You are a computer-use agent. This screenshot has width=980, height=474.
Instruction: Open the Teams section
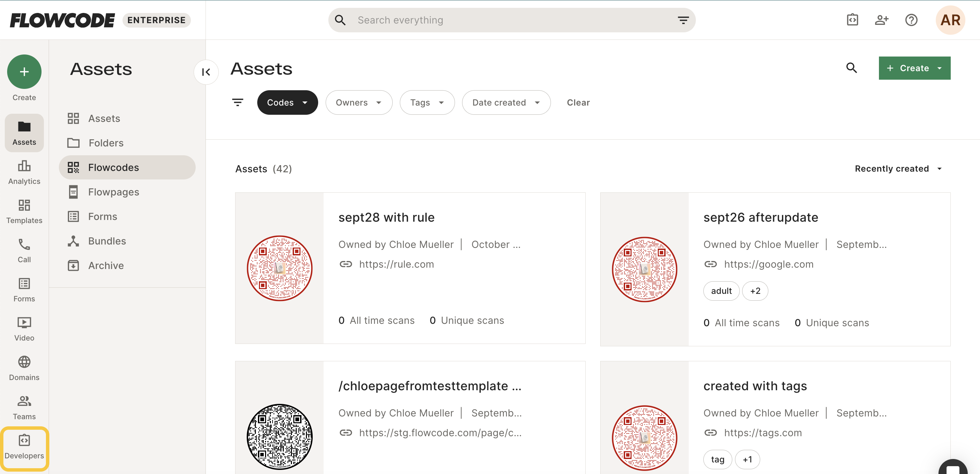[x=24, y=408]
